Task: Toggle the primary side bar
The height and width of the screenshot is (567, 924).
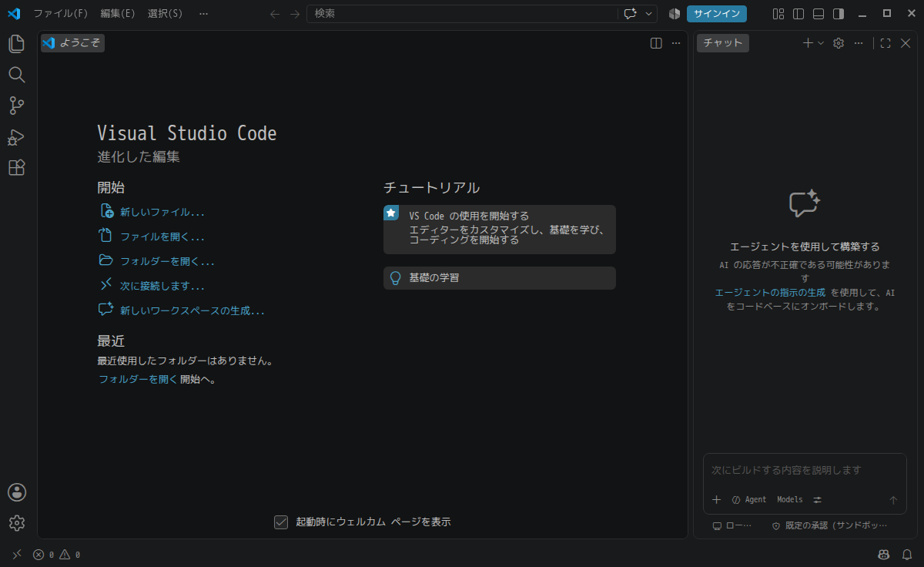Action: tap(798, 14)
